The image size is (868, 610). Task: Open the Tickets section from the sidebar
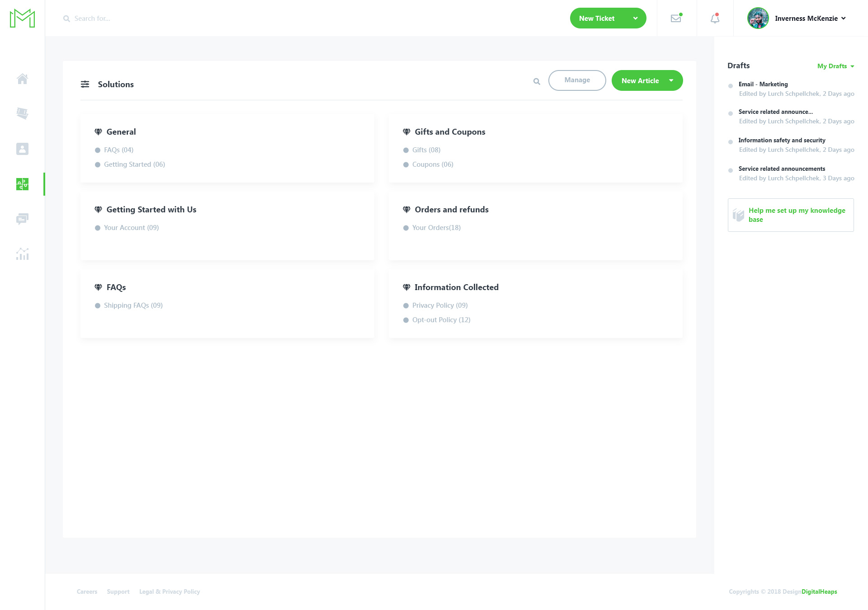[22, 113]
